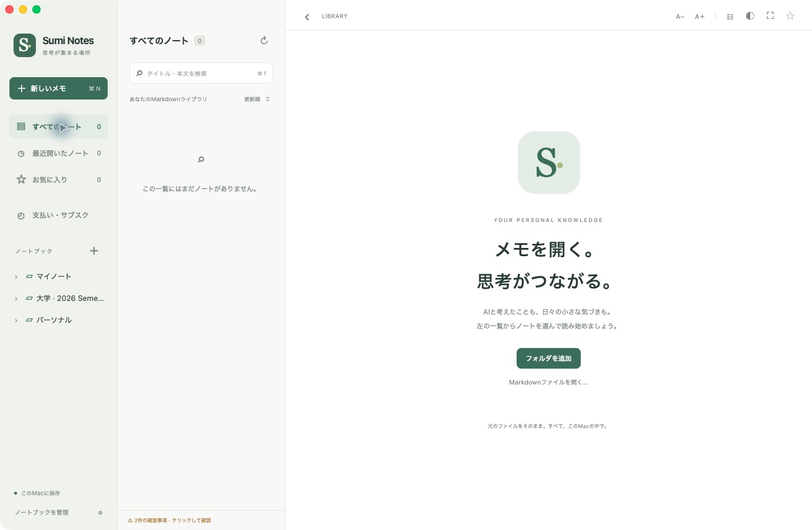
Task: Open the outline list icon in toolbar
Action: [x=730, y=16]
